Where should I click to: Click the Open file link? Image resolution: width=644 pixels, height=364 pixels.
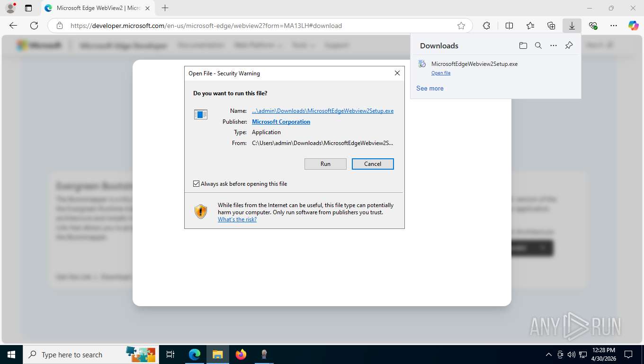[x=441, y=73]
